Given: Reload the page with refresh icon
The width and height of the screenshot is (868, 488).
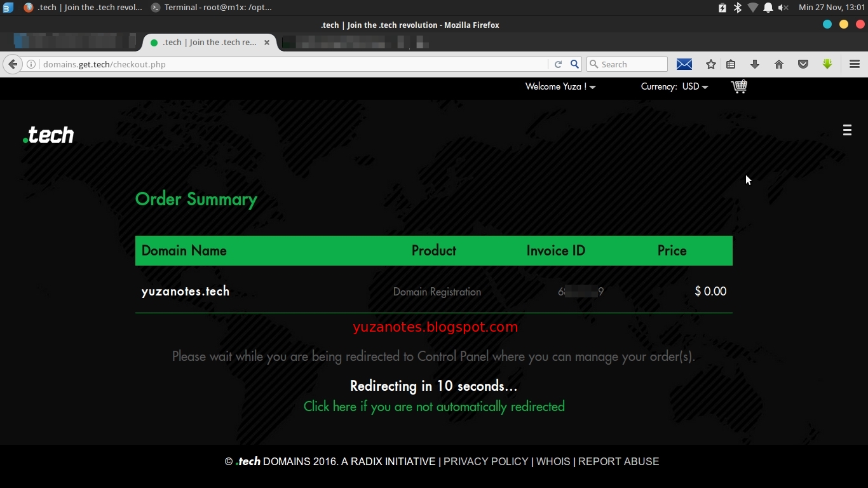Looking at the screenshot, I should pyautogui.click(x=558, y=64).
